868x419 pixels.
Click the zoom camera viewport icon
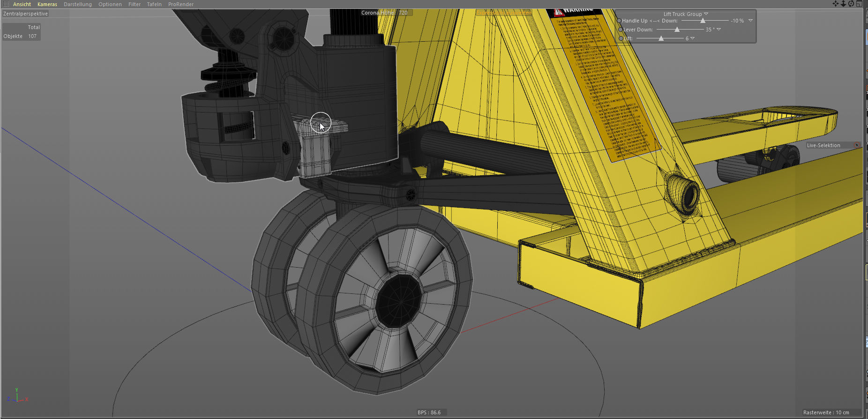click(x=843, y=4)
